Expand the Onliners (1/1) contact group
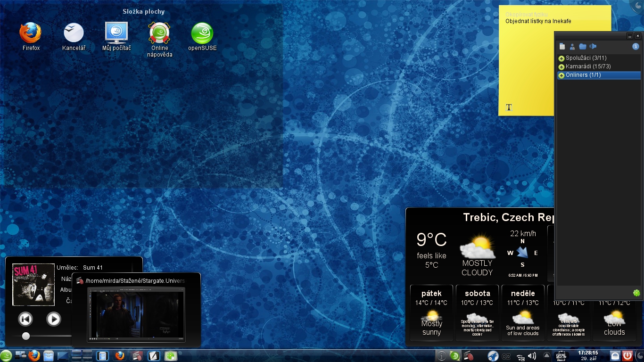 pos(561,75)
